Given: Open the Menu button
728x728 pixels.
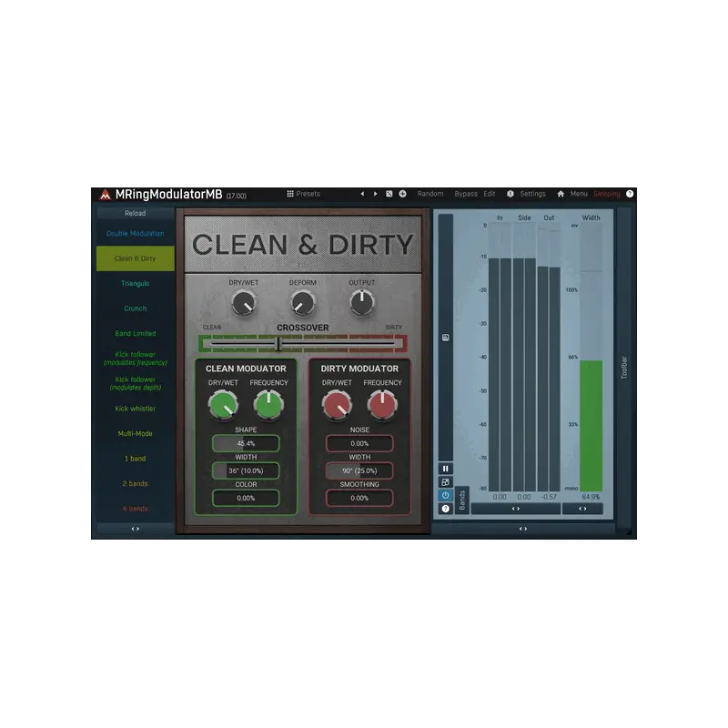Looking at the screenshot, I should coord(579,194).
